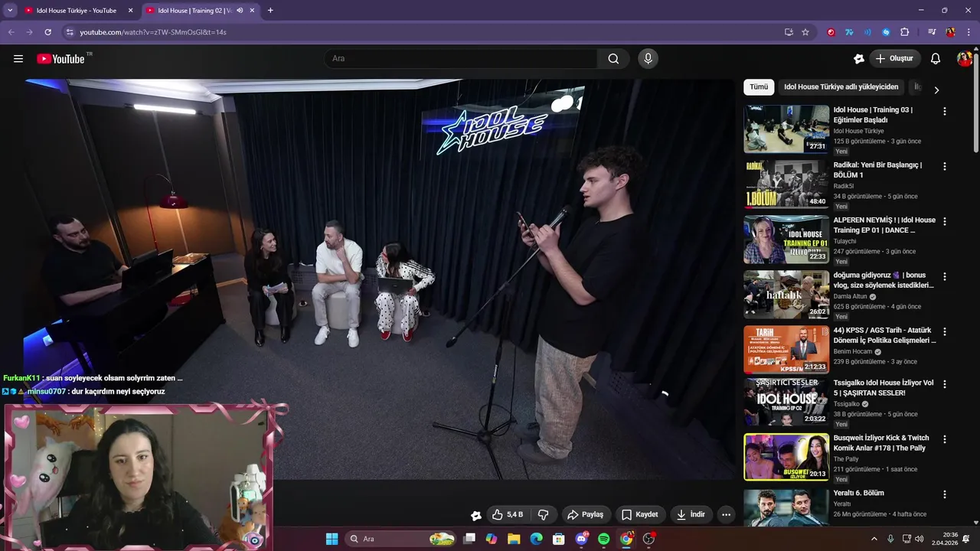
Task: Open options menu for Yeraltı 6. Bölüm
Action: (x=944, y=494)
